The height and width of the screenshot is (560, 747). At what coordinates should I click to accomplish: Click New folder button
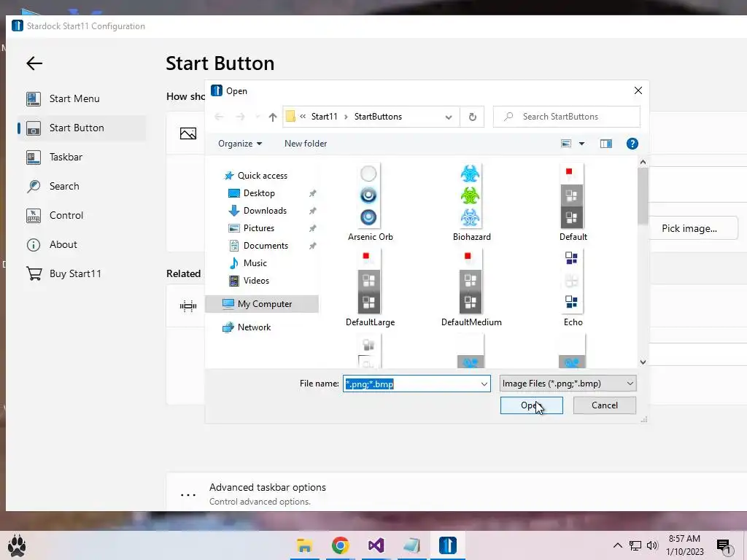[306, 144]
